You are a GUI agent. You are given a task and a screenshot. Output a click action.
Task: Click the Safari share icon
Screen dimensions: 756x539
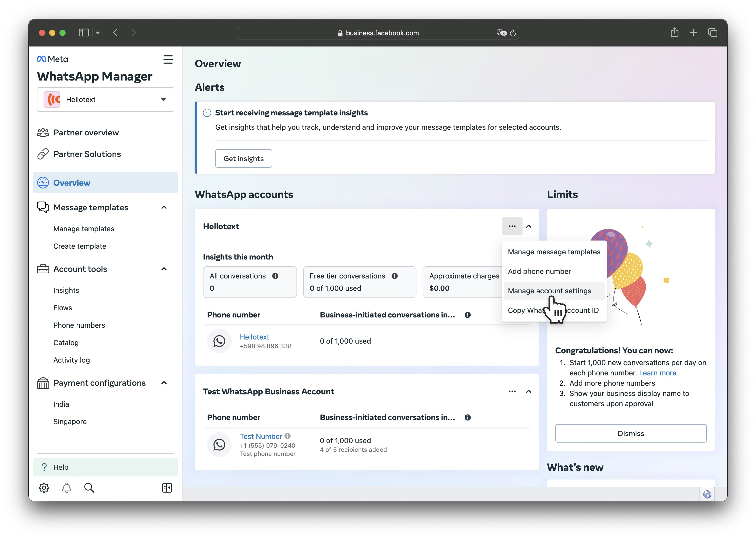(x=675, y=32)
